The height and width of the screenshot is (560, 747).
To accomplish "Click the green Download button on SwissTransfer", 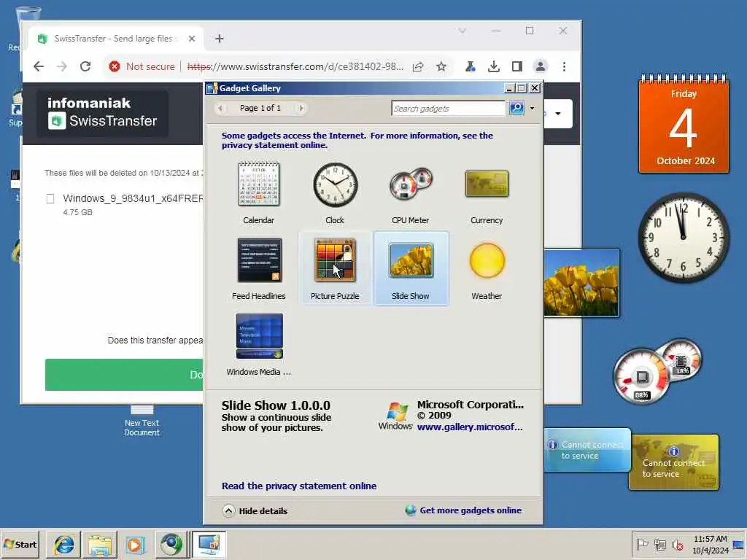I will click(x=124, y=375).
